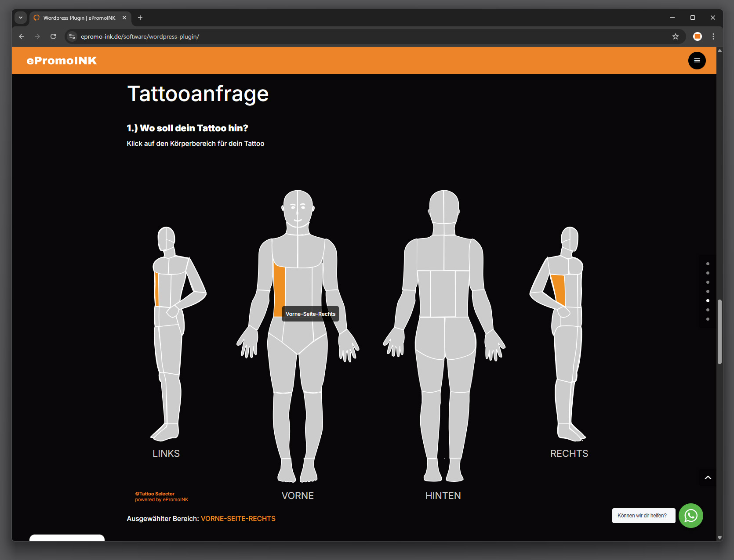View site information icon in the address bar

73,36
